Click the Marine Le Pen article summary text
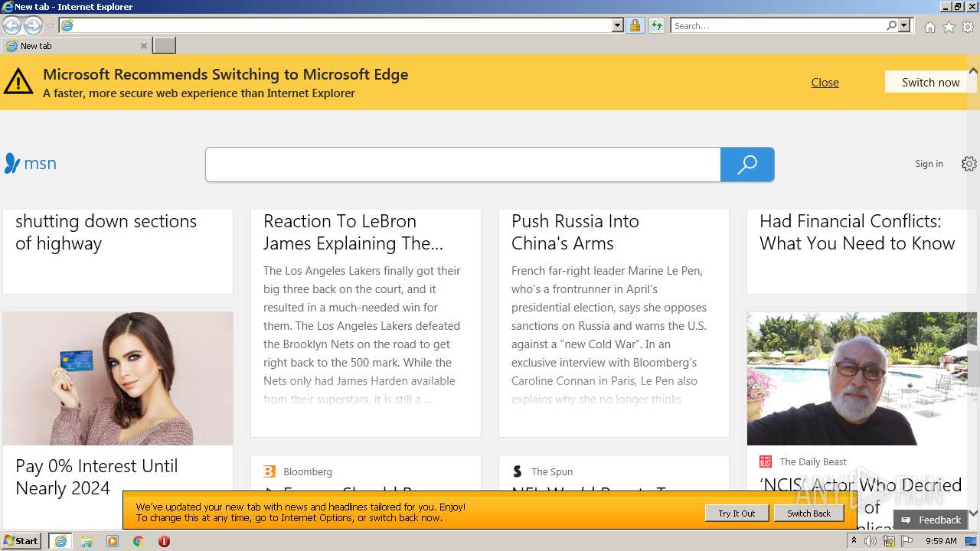 pyautogui.click(x=609, y=335)
